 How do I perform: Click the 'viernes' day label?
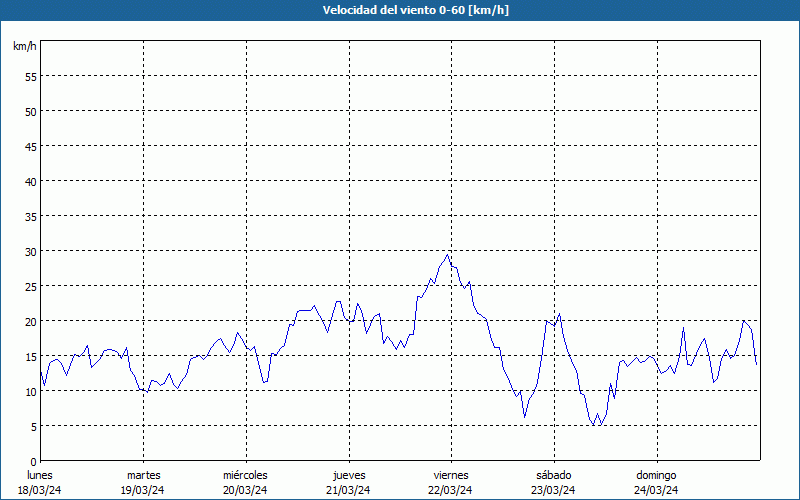[x=451, y=475]
